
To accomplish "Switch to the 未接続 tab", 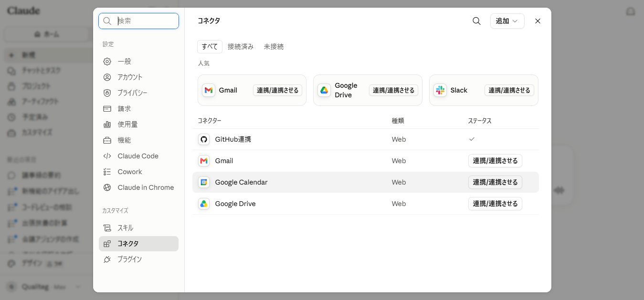I will click(x=274, y=47).
